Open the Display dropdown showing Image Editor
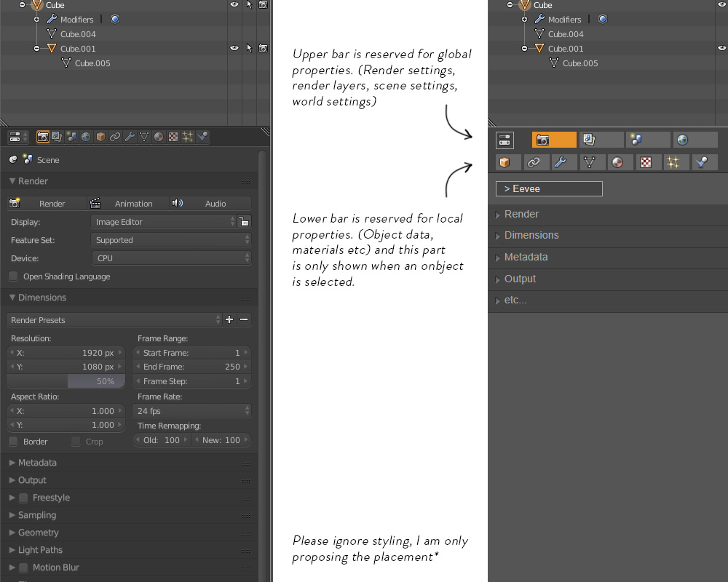 click(x=163, y=222)
